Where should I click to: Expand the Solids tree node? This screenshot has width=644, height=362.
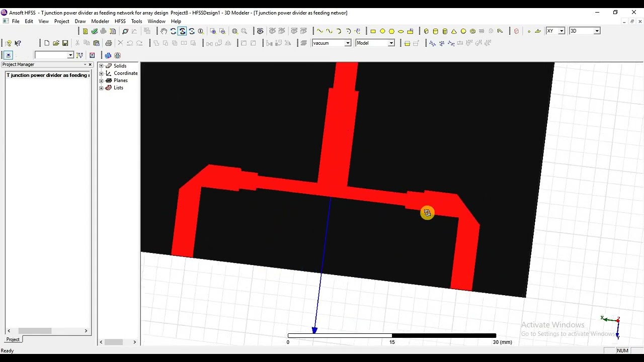(x=101, y=66)
